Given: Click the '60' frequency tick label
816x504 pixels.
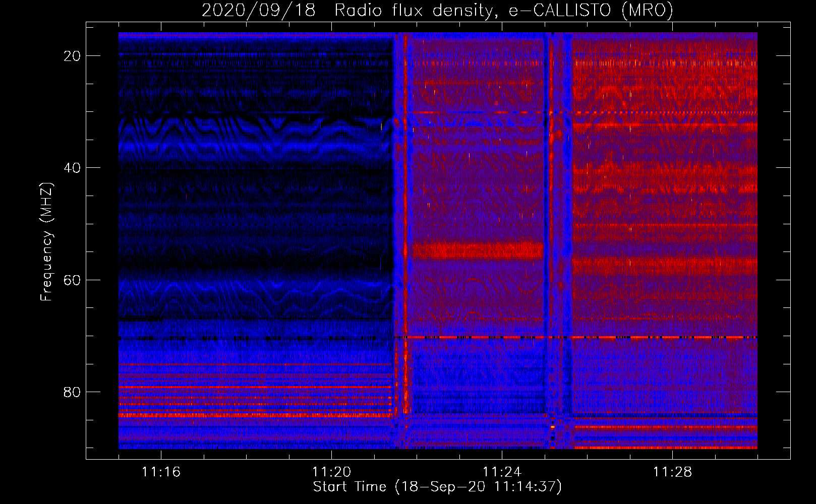Looking at the screenshot, I should pyautogui.click(x=72, y=280).
